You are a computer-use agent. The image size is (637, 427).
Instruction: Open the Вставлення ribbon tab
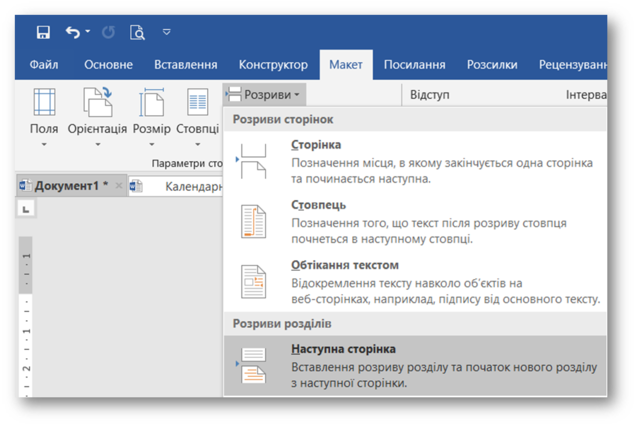pyautogui.click(x=186, y=65)
